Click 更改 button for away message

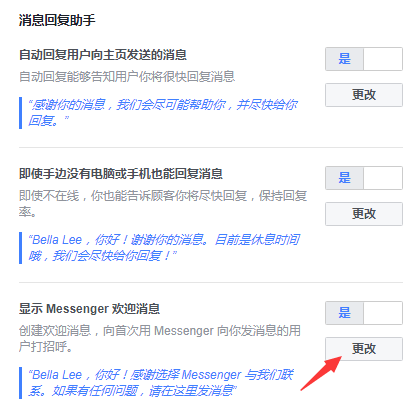364,214
